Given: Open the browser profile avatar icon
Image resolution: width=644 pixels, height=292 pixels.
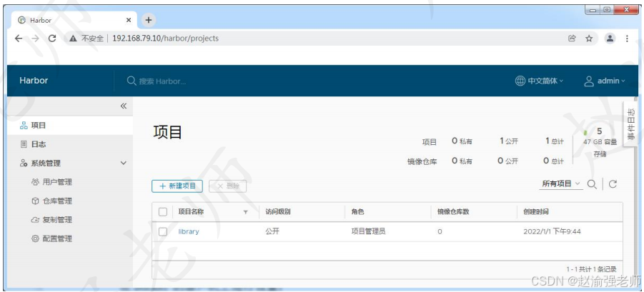Looking at the screenshot, I should [610, 39].
